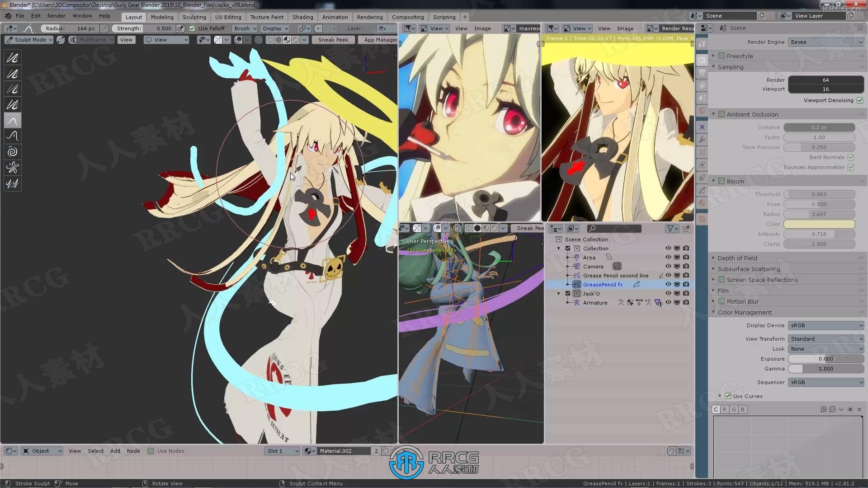The height and width of the screenshot is (488, 868).
Task: Open the Render properties tab icon
Action: [702, 60]
